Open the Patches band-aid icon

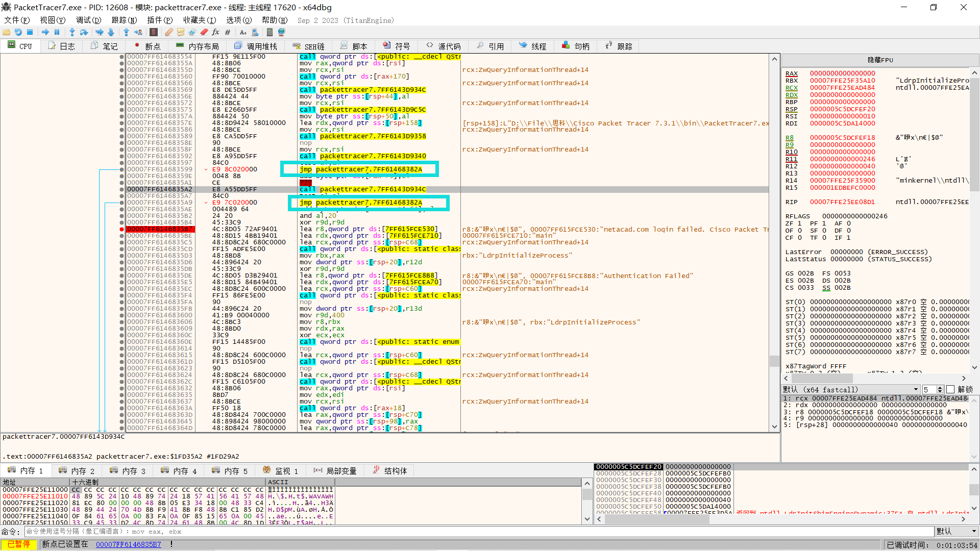(x=168, y=32)
